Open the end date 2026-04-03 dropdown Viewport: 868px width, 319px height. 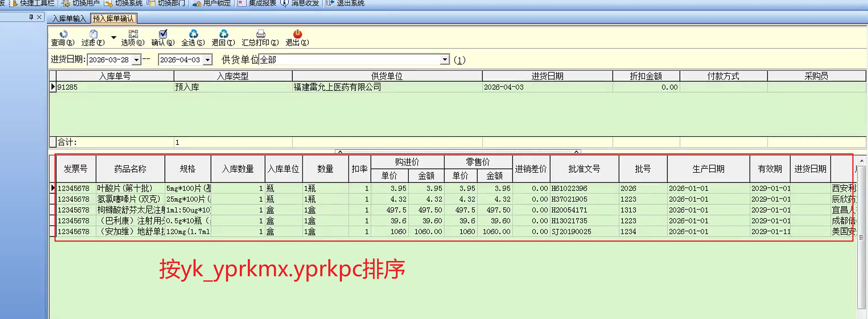coord(208,60)
